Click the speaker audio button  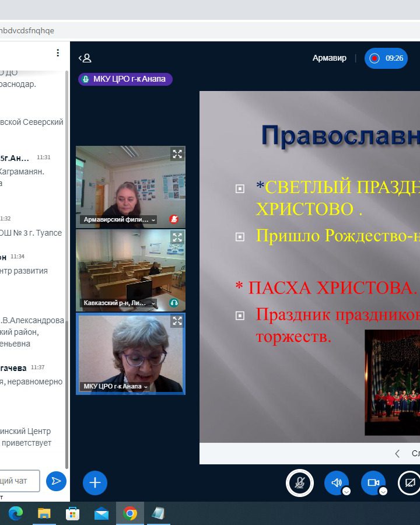336,482
